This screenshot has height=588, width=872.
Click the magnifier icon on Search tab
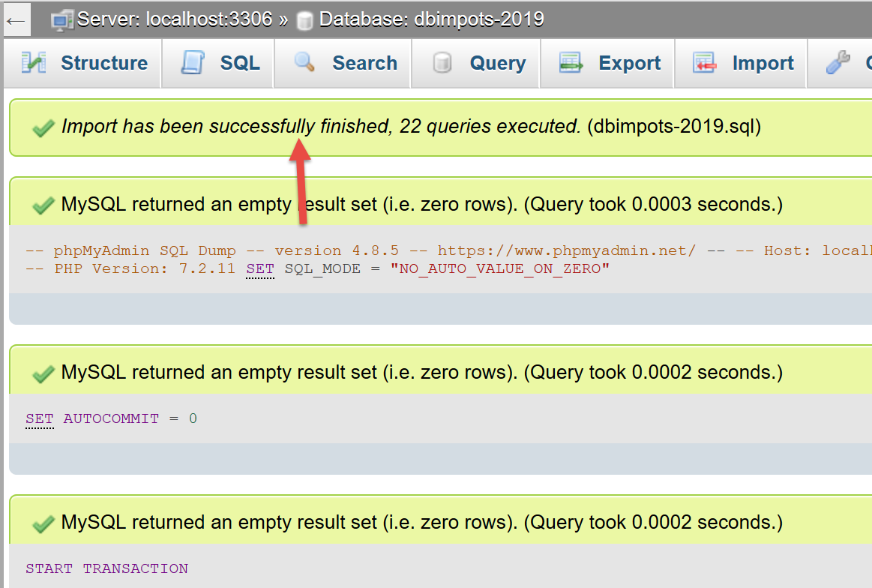(304, 62)
